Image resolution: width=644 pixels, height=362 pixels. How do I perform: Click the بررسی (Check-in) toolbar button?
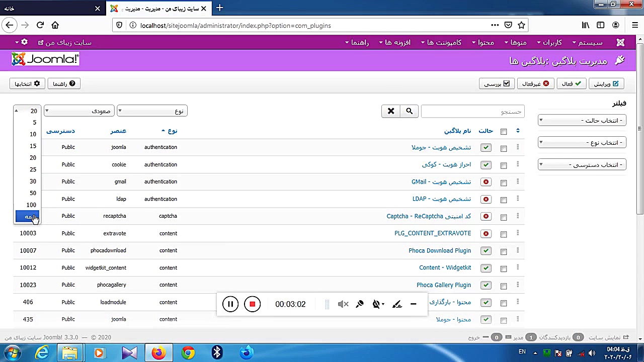click(497, 84)
